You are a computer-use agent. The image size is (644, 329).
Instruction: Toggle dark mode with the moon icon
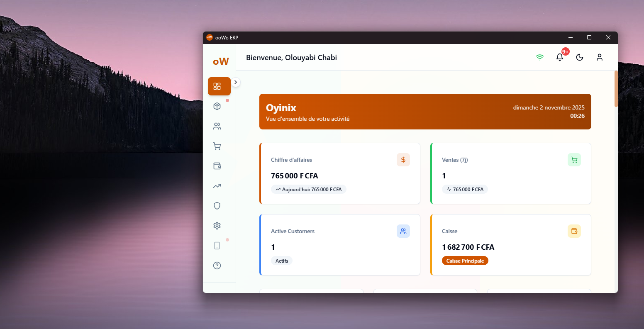point(579,57)
